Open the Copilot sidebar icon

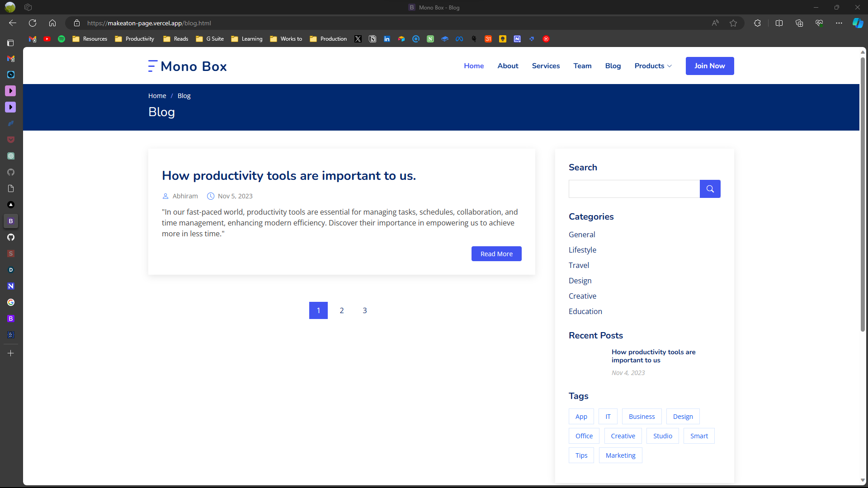click(x=858, y=23)
